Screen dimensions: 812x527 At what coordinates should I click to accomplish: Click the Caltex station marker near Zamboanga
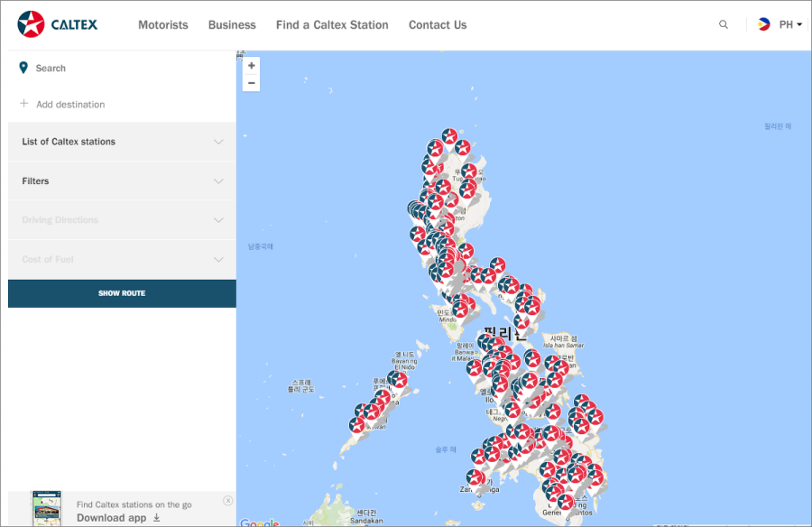pos(475,477)
